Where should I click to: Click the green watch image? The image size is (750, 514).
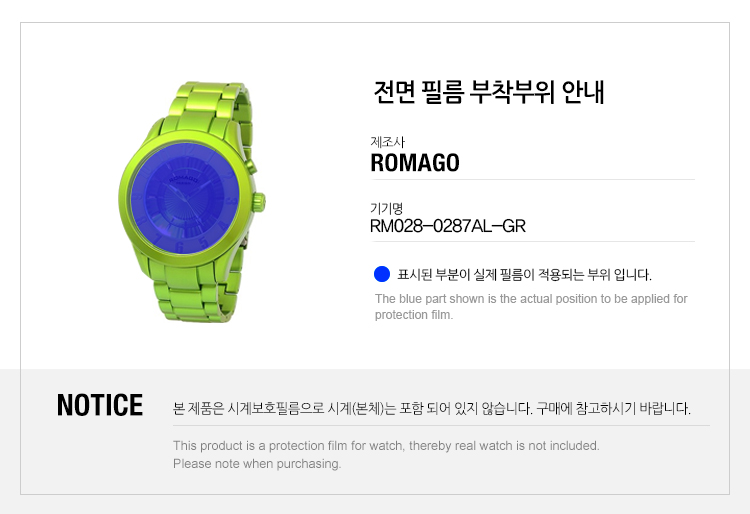tap(192, 201)
